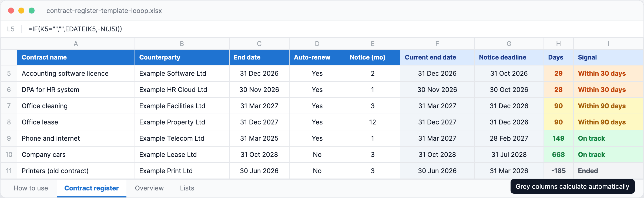644x198 pixels.
Task: Go to the Overview sheet tab
Action: tap(149, 188)
